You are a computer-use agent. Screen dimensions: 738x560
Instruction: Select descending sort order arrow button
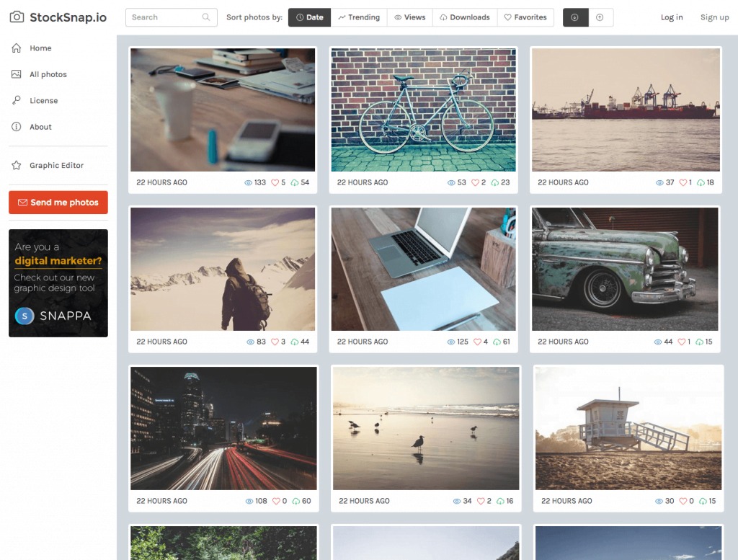click(x=575, y=17)
